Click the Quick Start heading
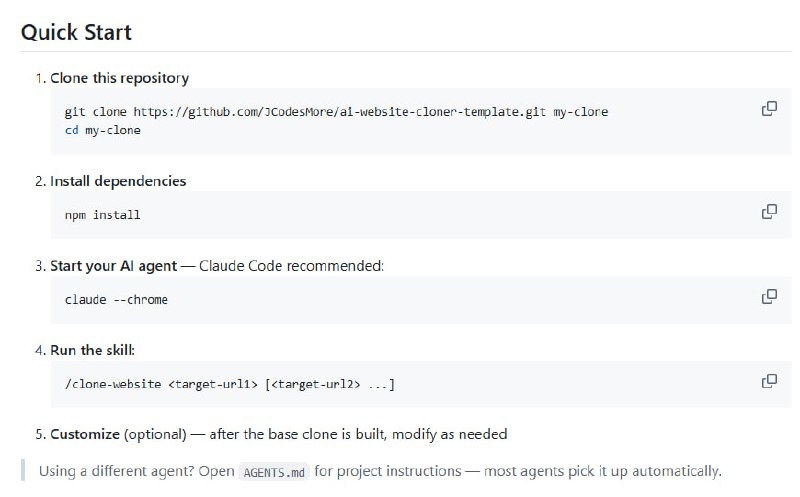Viewport: 800px width, 497px height. pyautogui.click(x=76, y=32)
